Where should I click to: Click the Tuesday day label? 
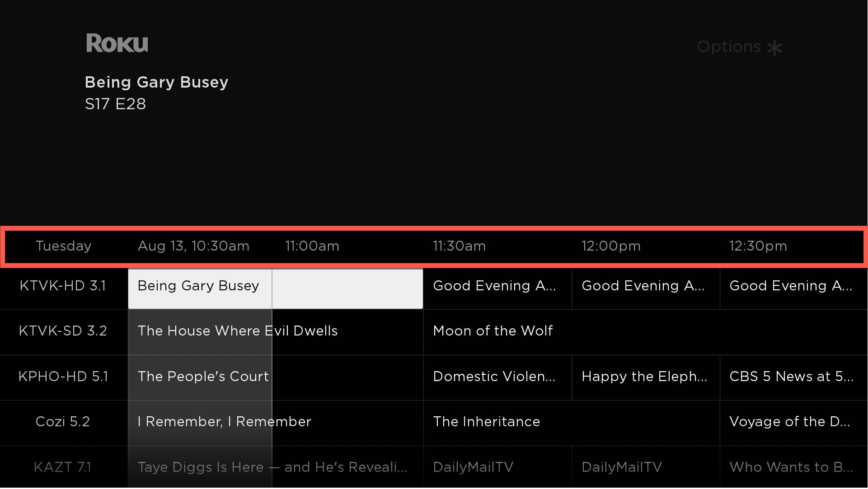click(x=63, y=246)
